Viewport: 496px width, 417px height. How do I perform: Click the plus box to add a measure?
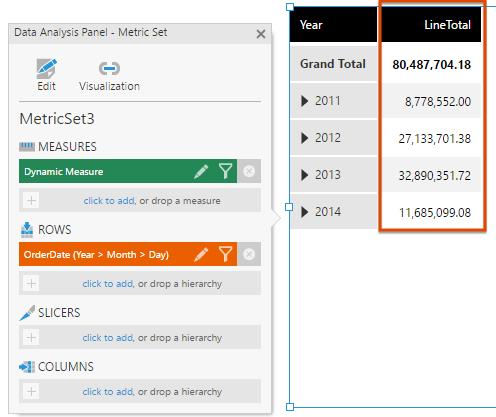click(31, 200)
